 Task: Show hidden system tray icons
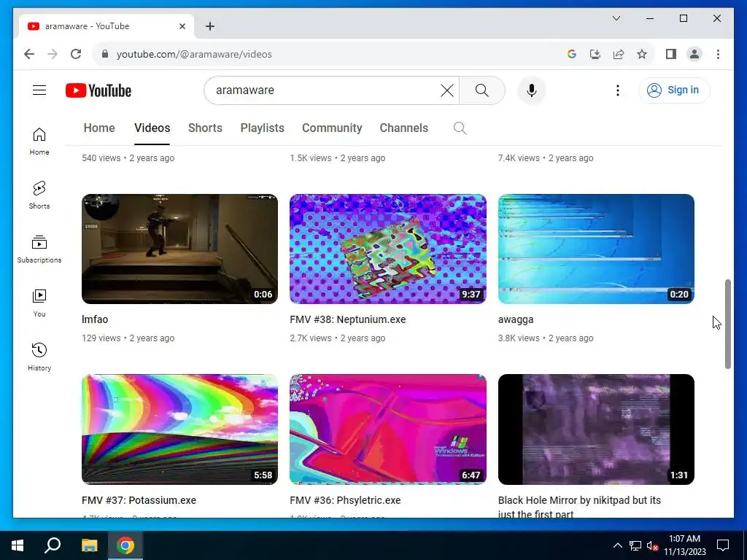pyautogui.click(x=617, y=545)
